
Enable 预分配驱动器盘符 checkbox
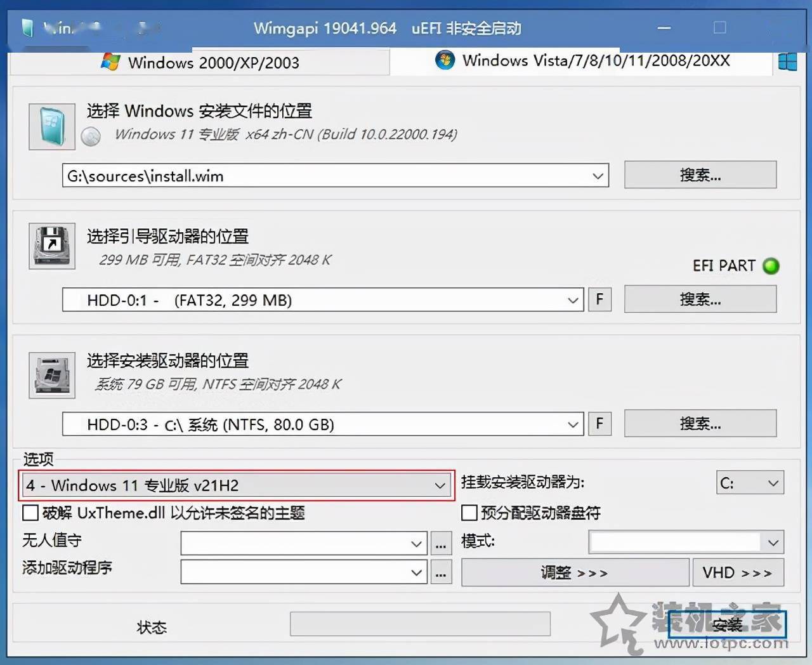pyautogui.click(x=469, y=512)
